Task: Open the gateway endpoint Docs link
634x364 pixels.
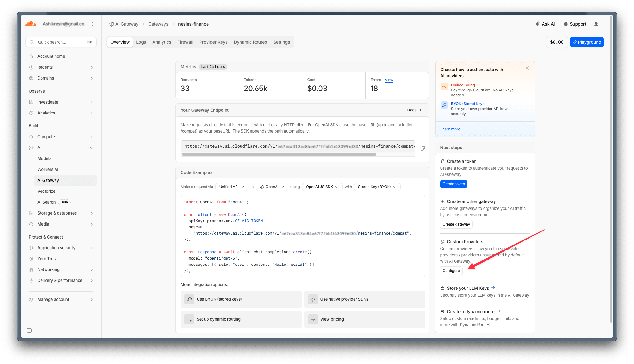Action: (414, 110)
